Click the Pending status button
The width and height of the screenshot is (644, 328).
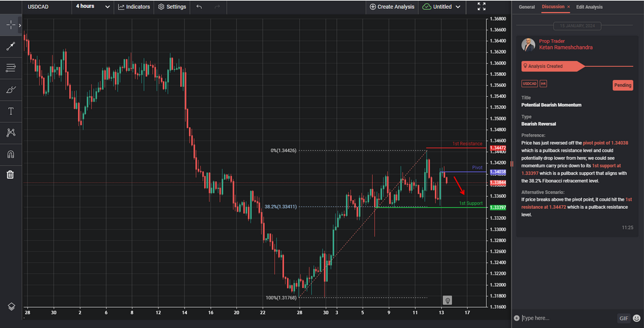[622, 85]
